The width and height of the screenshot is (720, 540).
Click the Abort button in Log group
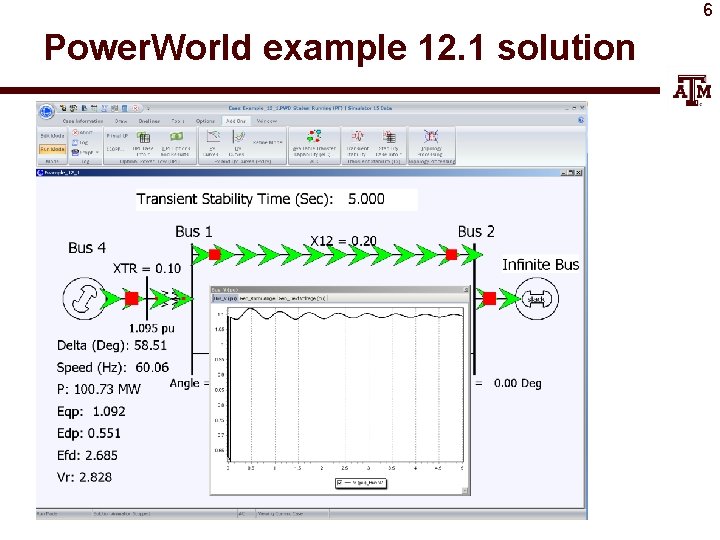[83, 132]
